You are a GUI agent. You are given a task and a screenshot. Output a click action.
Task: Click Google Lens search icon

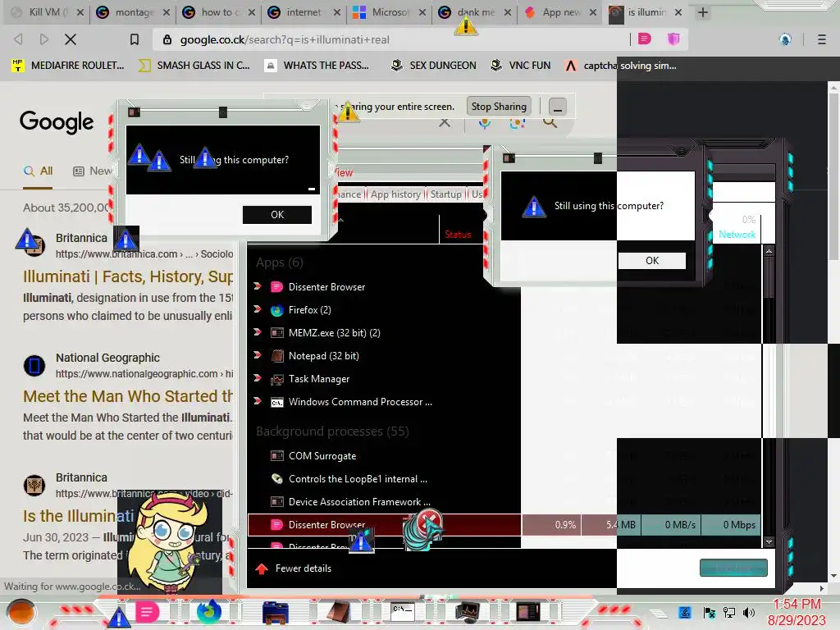pyautogui.click(x=517, y=123)
